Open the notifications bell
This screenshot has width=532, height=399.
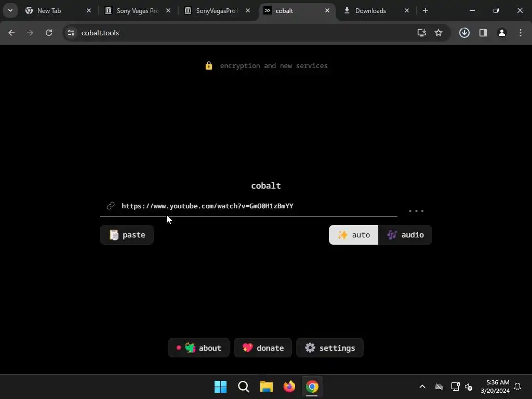(x=518, y=387)
